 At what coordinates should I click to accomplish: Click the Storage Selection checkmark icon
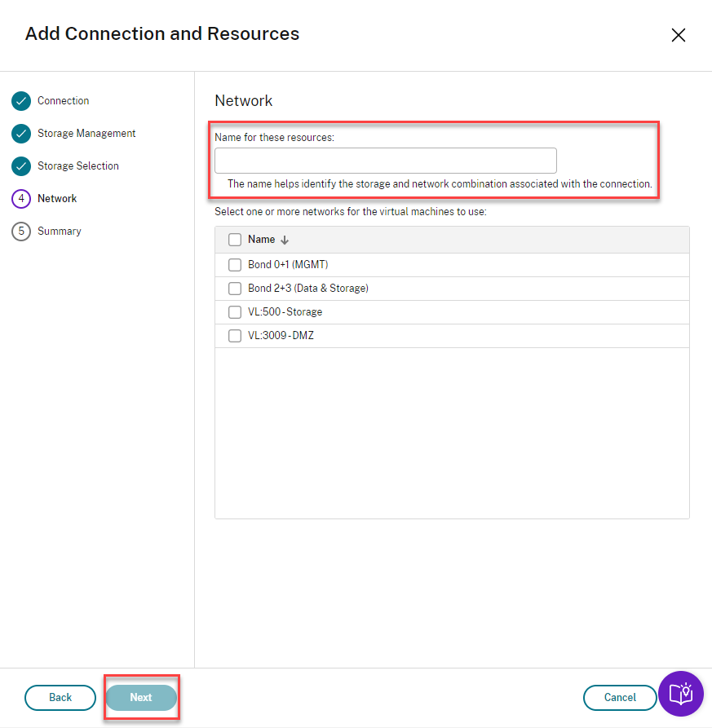coord(21,166)
